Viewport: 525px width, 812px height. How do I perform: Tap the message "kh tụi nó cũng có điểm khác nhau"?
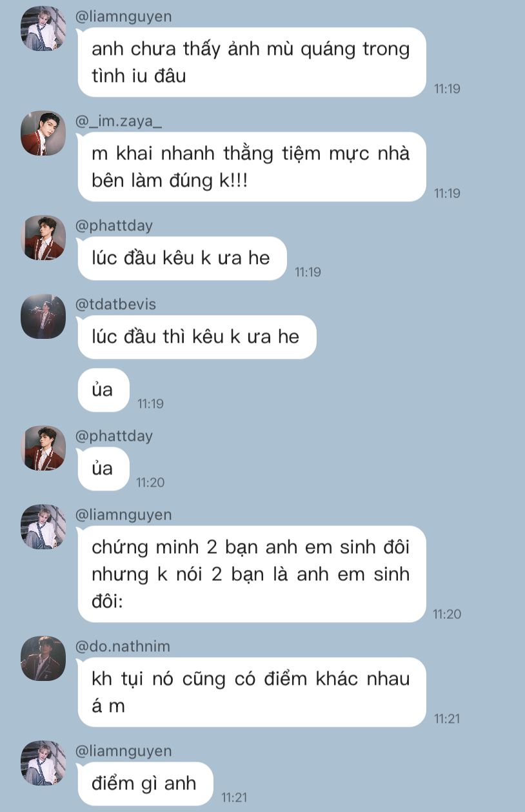pyautogui.click(x=252, y=692)
